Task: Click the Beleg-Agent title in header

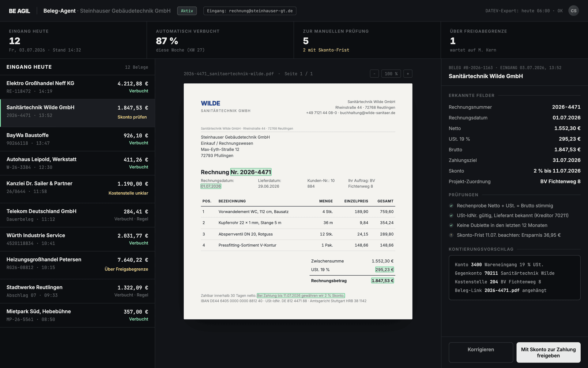Action: tap(59, 11)
